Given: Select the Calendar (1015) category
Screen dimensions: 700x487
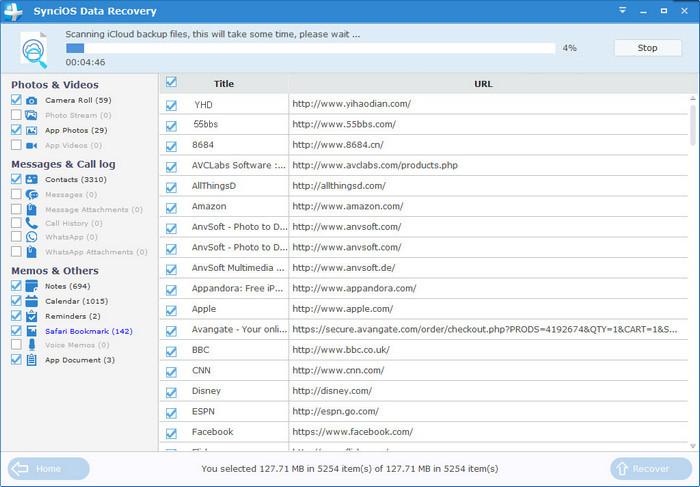Looking at the screenshot, I should click(76, 301).
